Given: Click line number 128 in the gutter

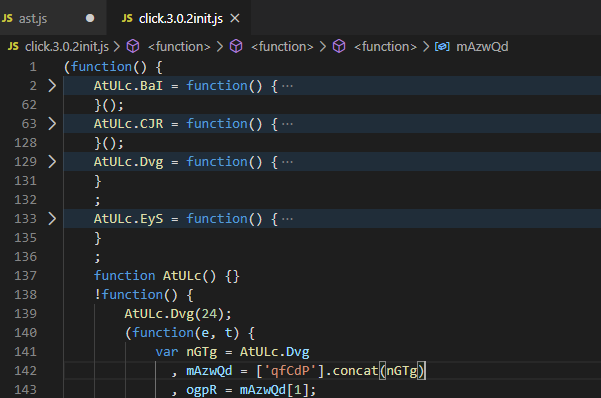Looking at the screenshot, I should coord(25,143).
